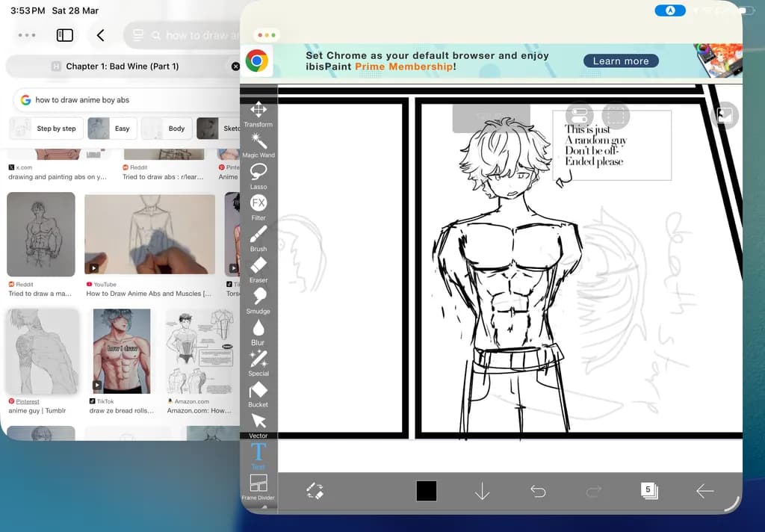The image size is (765, 532).
Task: Open the selection area dashed-square icon
Action: [616, 116]
